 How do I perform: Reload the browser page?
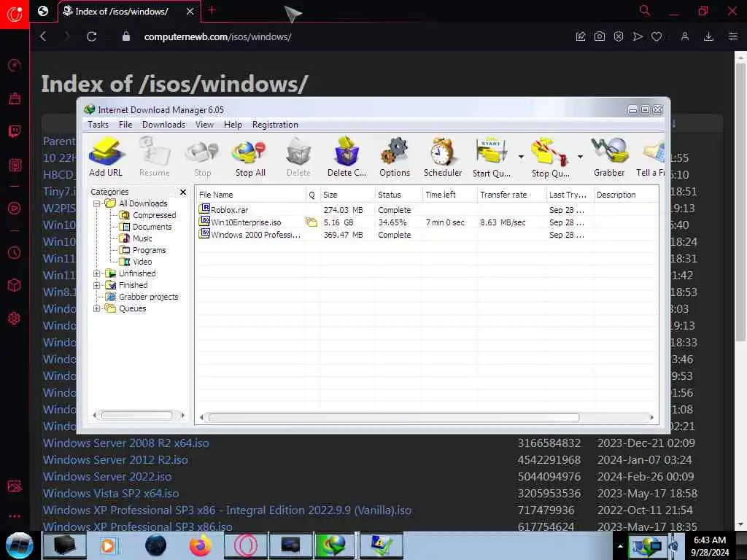91,36
